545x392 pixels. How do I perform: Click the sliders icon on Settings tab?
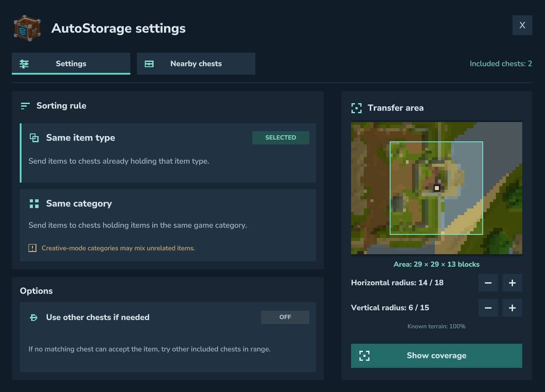pos(24,64)
